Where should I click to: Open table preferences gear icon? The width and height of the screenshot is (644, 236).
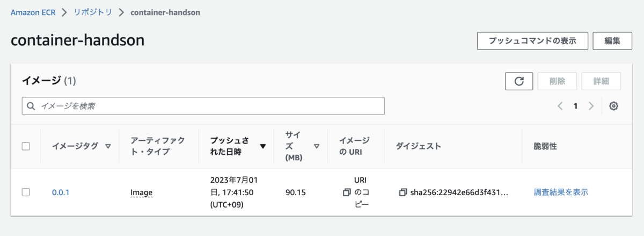pyautogui.click(x=614, y=106)
